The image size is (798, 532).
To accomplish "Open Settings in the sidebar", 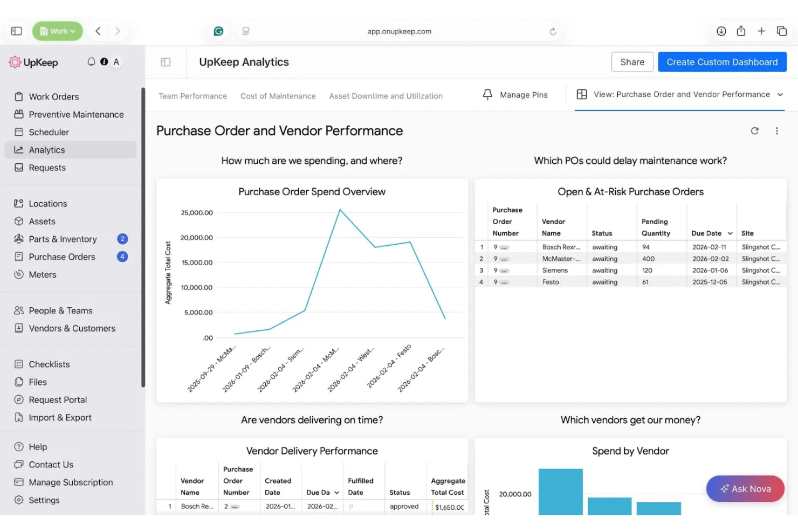I will [70, 500].
